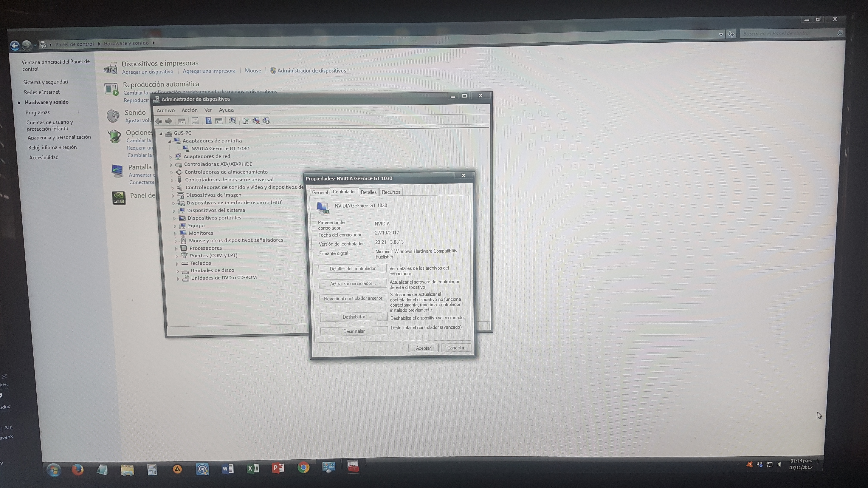Switch to the Recursos tab
Image resolution: width=868 pixels, height=488 pixels.
[391, 192]
